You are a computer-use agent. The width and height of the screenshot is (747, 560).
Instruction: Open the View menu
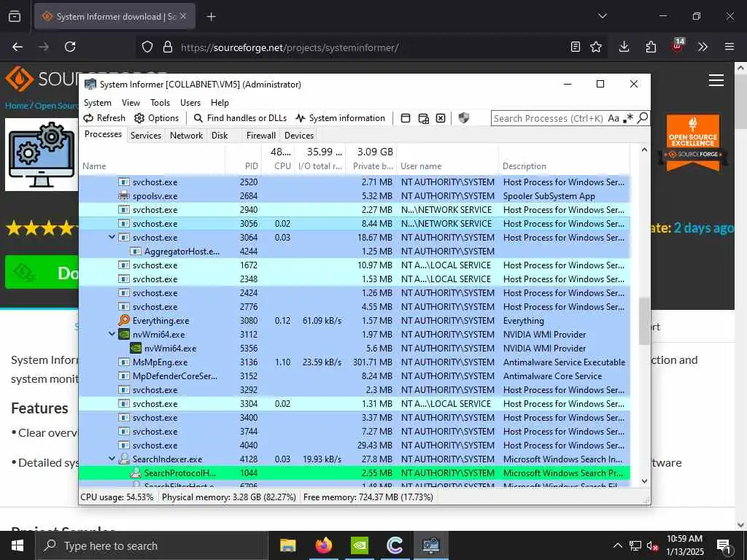coord(131,103)
